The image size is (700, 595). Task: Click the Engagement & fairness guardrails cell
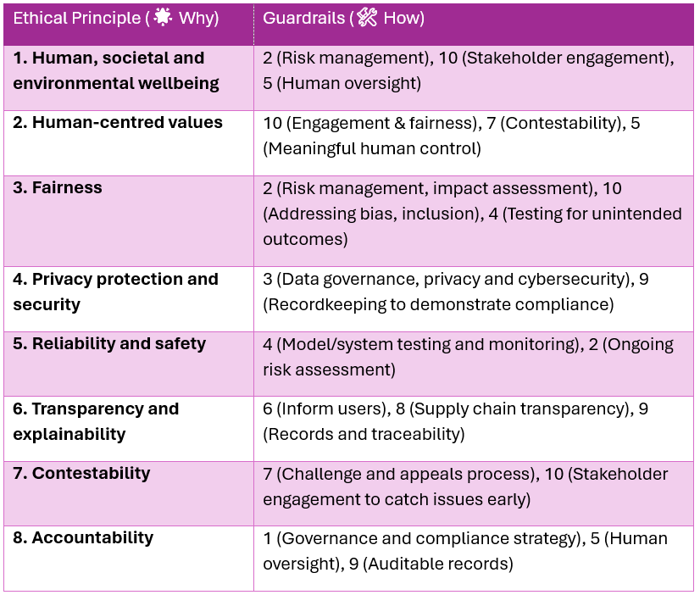[451, 136]
